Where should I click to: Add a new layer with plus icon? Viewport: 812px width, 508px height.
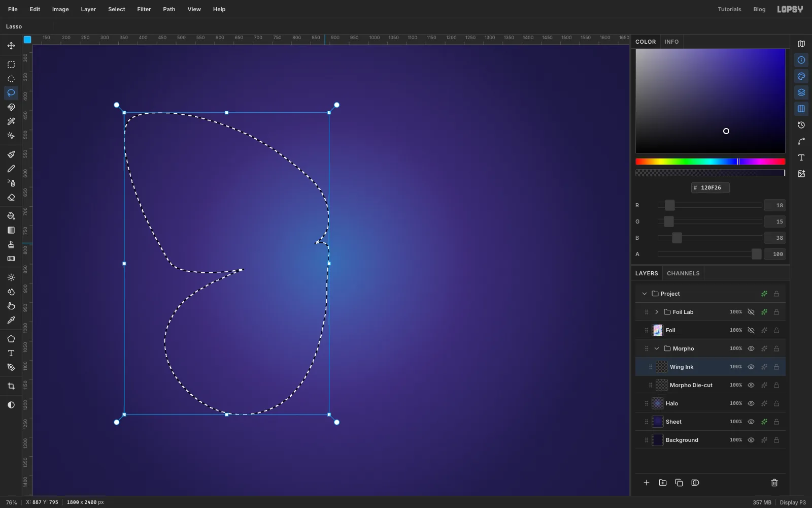point(647,483)
